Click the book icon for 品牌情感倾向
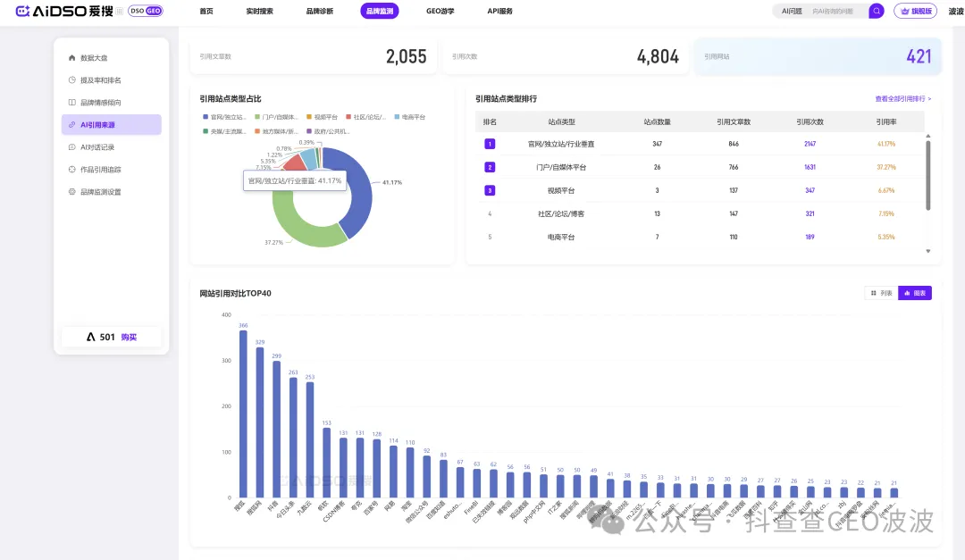965x560 pixels. [71, 103]
